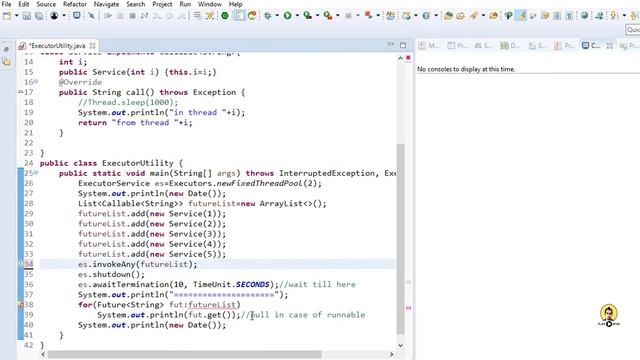Click the Resume debug icon

click(x=108, y=16)
